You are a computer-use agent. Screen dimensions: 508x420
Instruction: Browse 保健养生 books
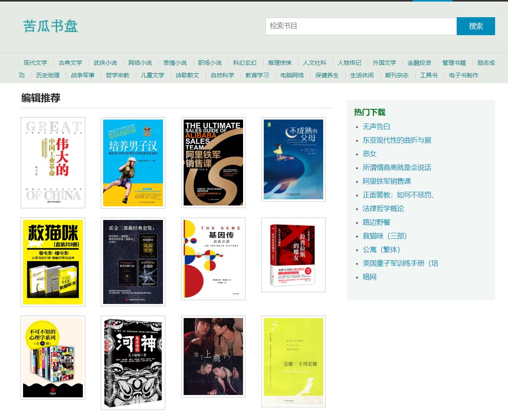coord(327,75)
